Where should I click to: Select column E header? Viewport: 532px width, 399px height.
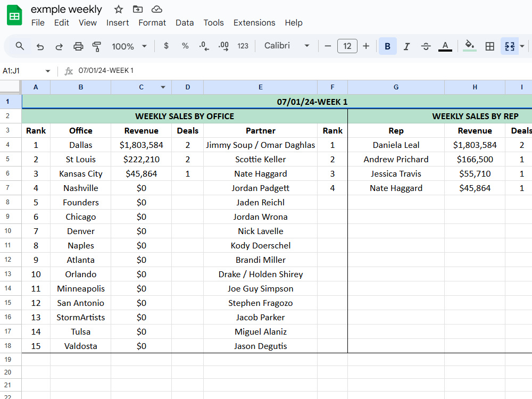click(x=260, y=87)
